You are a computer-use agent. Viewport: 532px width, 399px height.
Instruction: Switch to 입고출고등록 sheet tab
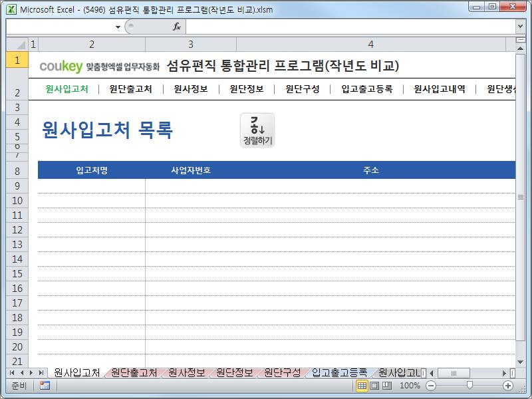pyautogui.click(x=339, y=373)
